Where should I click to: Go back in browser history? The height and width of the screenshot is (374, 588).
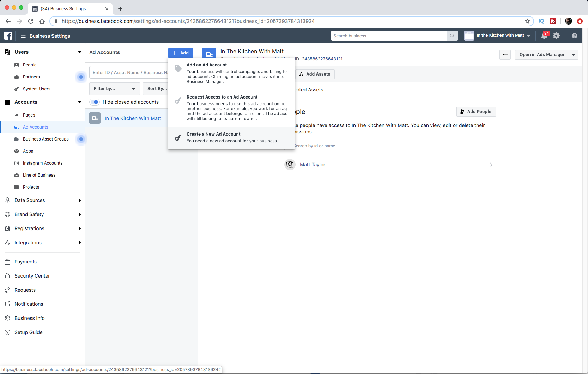(8, 21)
